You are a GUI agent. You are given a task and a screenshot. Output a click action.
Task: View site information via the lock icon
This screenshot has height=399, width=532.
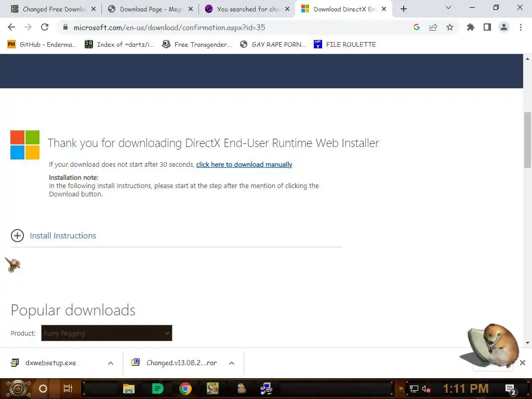tap(65, 27)
